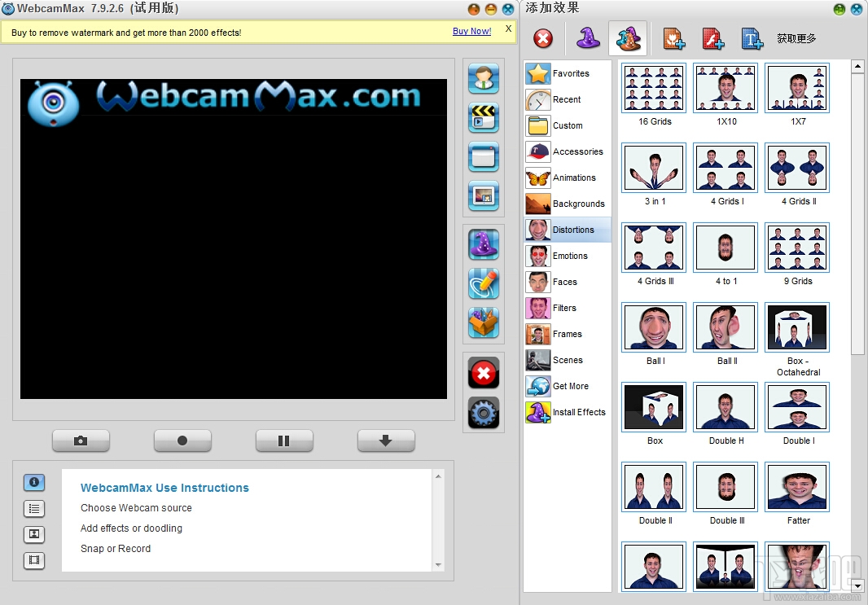The width and height of the screenshot is (868, 605).
Task: Open the gear settings button
Action: [x=484, y=412]
